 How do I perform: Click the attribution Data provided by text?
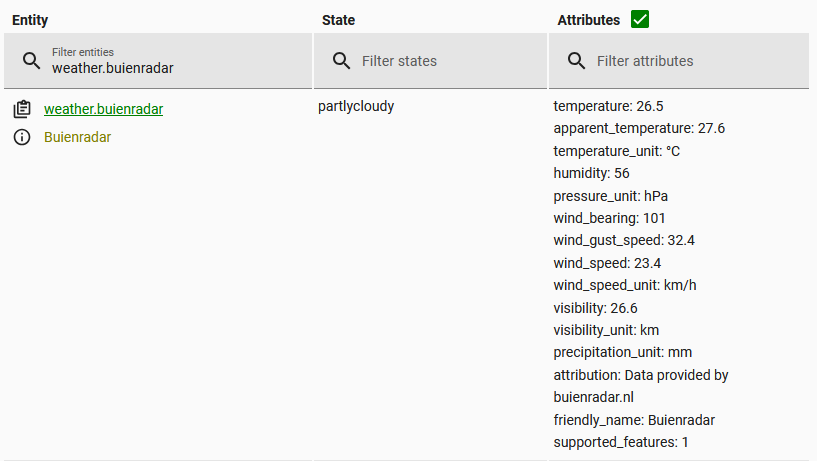(641, 375)
